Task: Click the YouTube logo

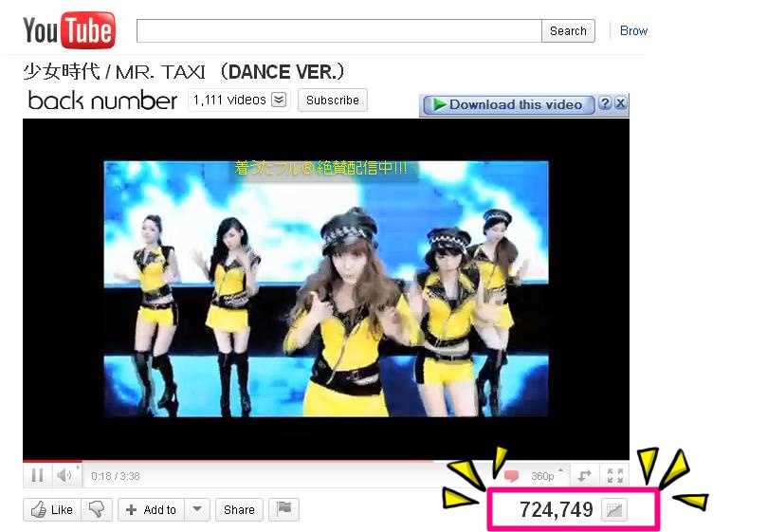Action: [x=69, y=30]
